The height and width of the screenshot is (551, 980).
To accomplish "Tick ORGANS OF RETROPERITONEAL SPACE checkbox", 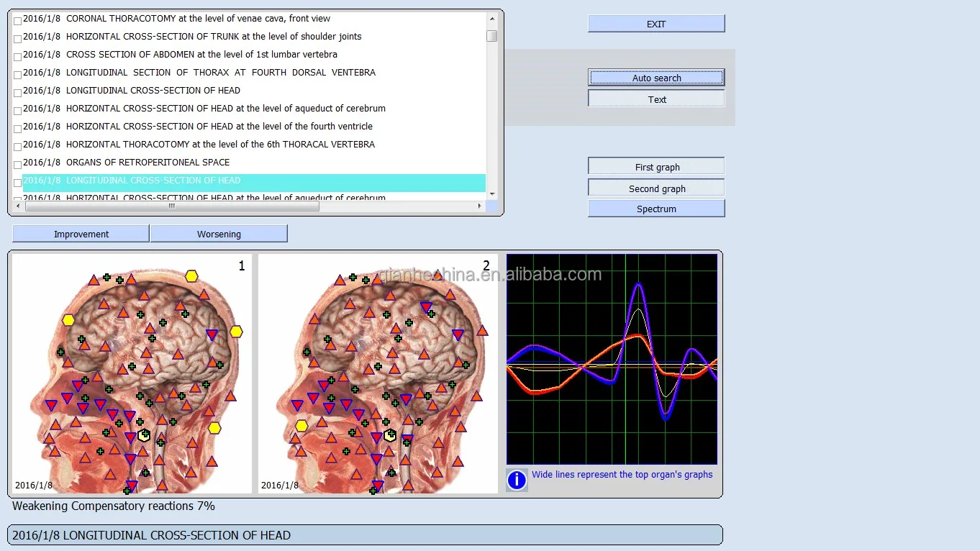I will 18,165.
